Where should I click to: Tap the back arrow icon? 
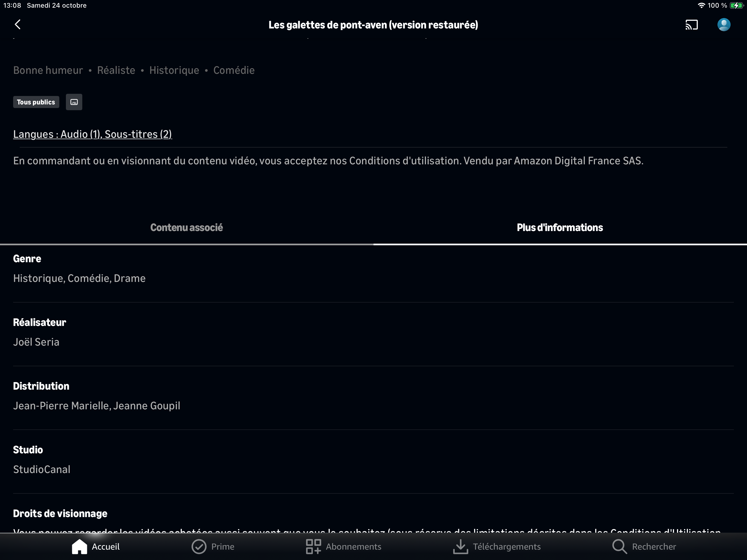coord(18,24)
